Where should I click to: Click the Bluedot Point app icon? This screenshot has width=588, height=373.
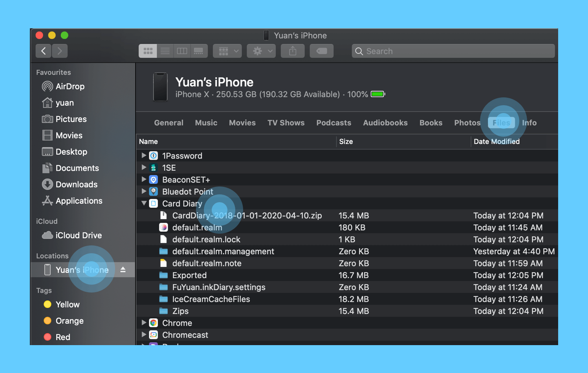tap(154, 192)
